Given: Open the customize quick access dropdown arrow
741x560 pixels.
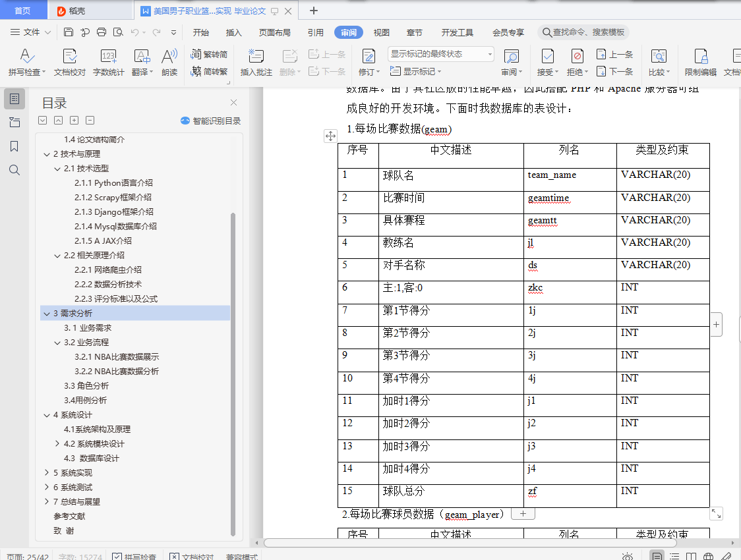Looking at the screenshot, I should pos(173,32).
